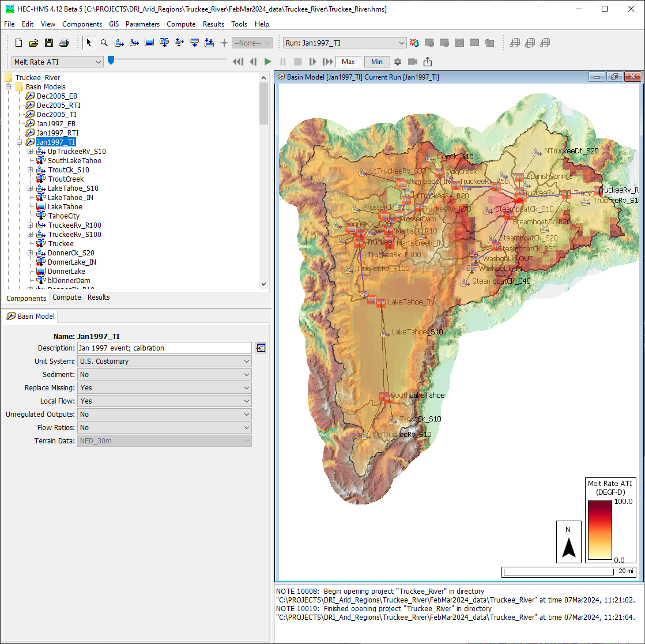Open the Local Flow dropdown
645x644 pixels.
tap(164, 401)
